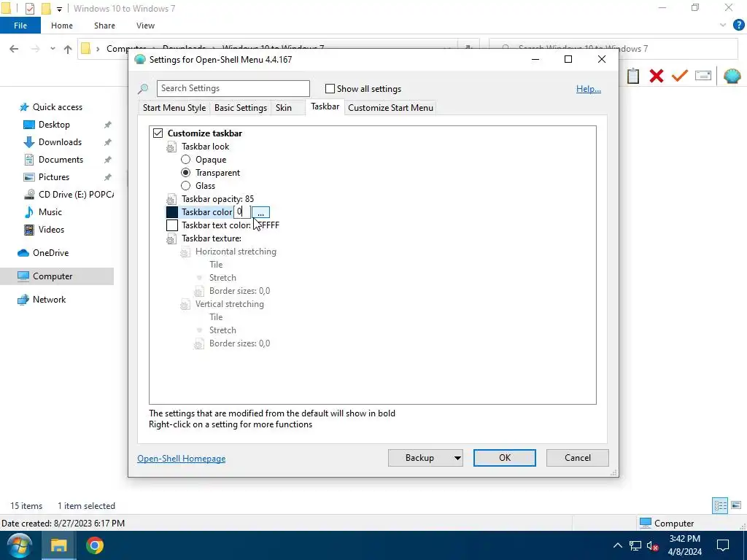Select the Glass taskbar look
Viewport: 747px width, 560px height.
tap(186, 186)
